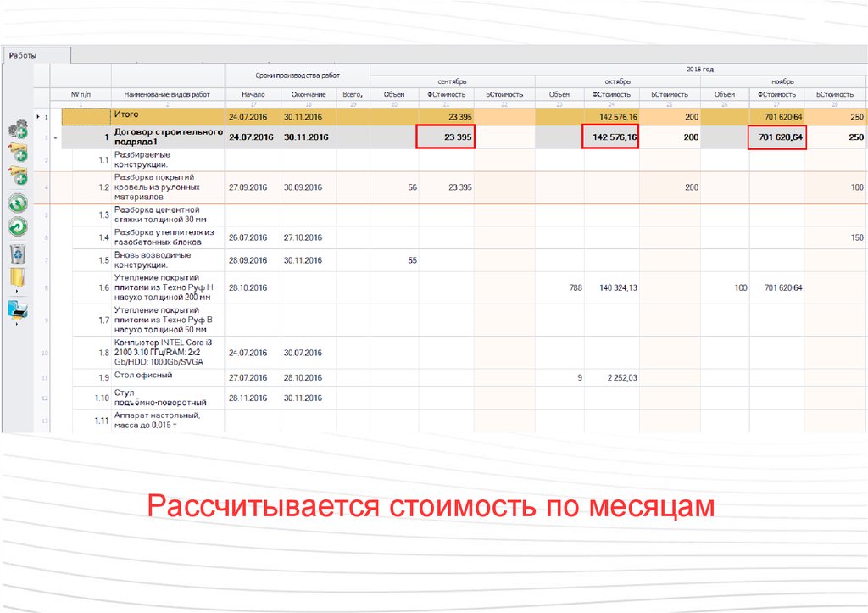Collapse the Договор строительного подряда1 group arrow
The height and width of the screenshot is (613, 868).
tap(56, 137)
